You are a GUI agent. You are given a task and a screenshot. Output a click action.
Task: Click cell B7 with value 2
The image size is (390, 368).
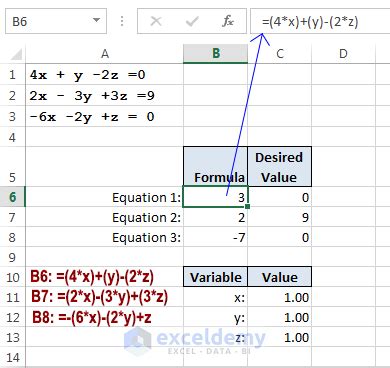pyautogui.click(x=216, y=217)
